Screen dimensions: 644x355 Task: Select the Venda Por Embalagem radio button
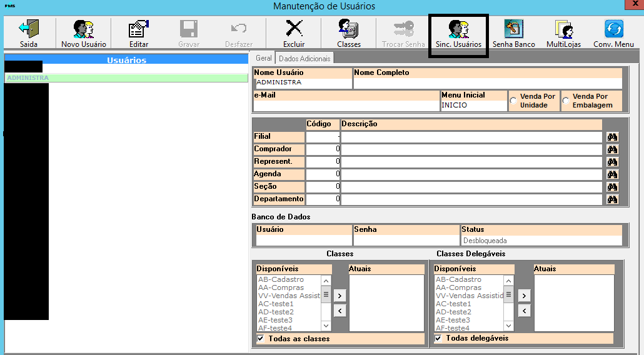click(x=566, y=101)
